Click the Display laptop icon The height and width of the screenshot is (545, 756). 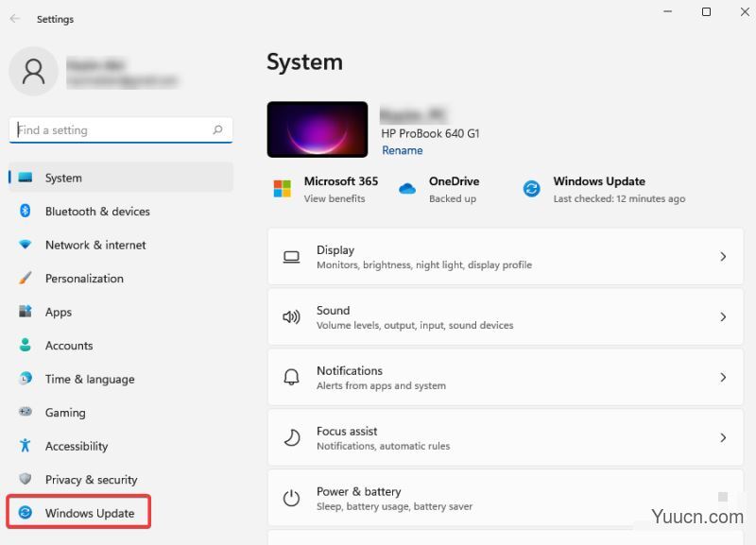pyautogui.click(x=291, y=257)
